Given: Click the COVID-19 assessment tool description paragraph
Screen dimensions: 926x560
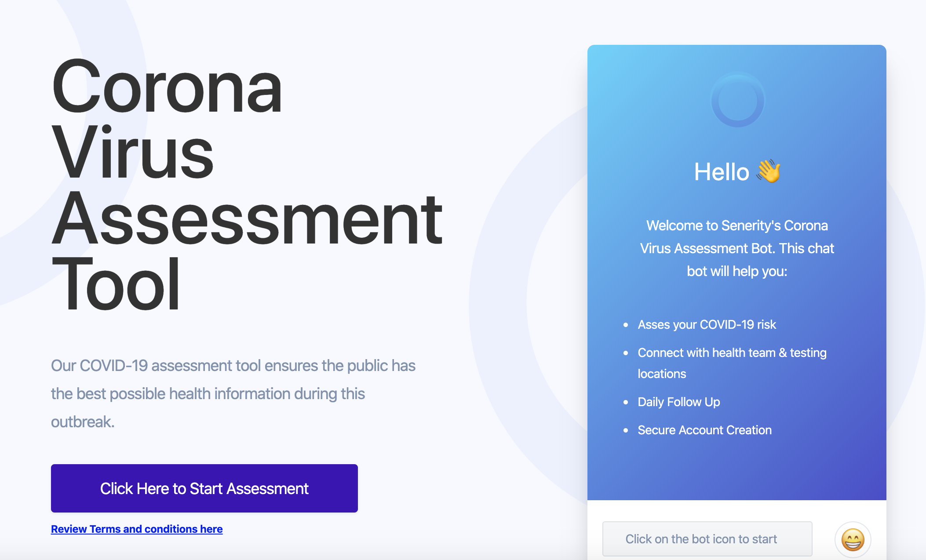Looking at the screenshot, I should pos(233,393).
